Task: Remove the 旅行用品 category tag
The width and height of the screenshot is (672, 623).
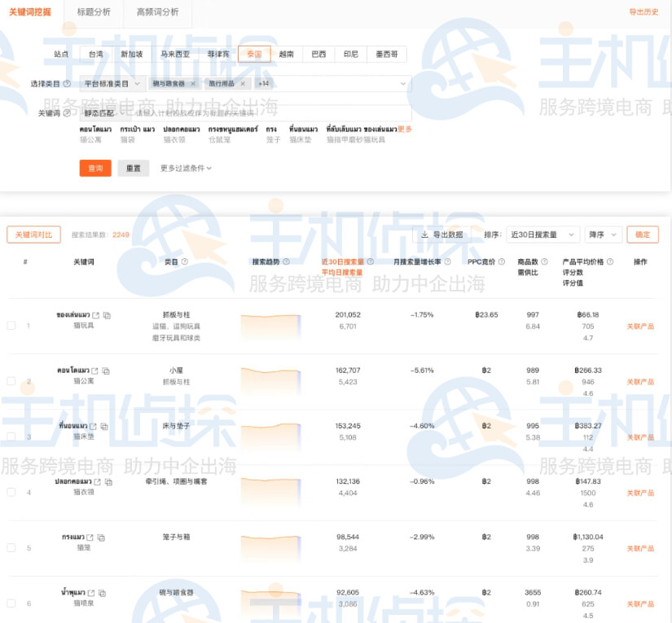Action: click(242, 82)
